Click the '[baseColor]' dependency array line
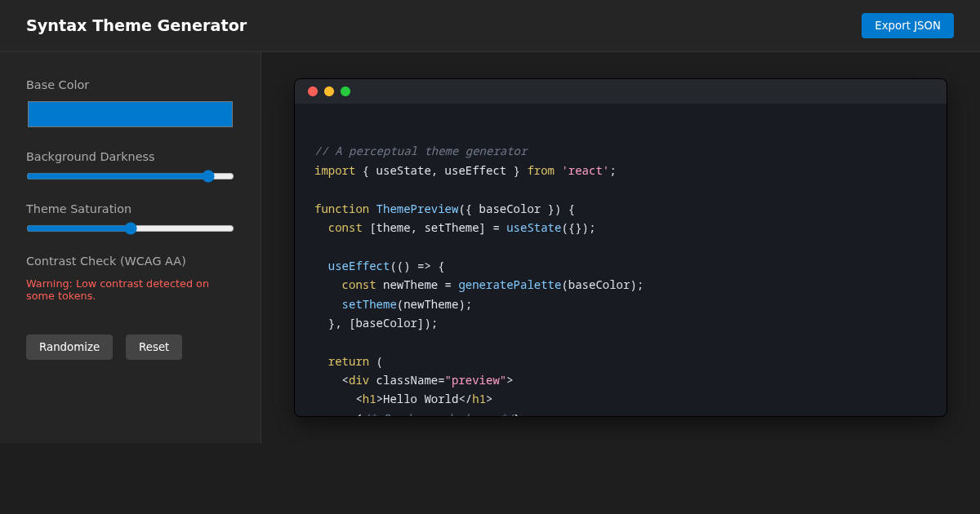The height and width of the screenshot is (514, 980). [x=383, y=323]
